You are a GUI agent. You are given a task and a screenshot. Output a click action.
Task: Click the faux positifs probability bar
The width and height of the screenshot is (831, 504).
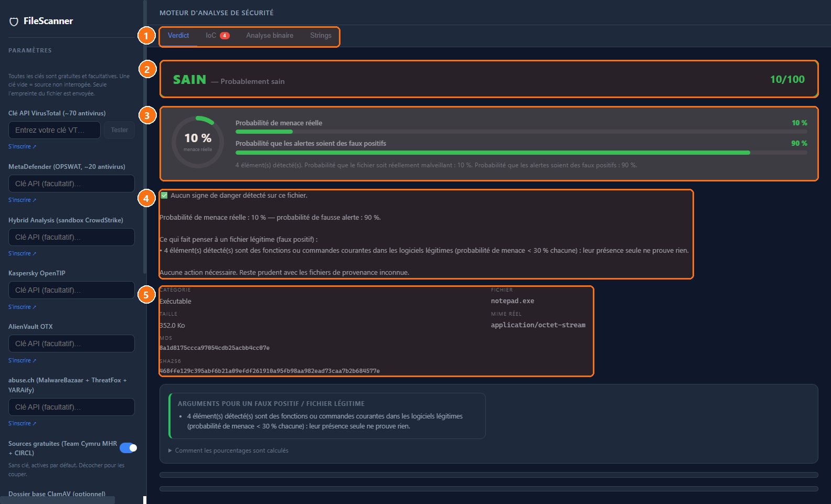pyautogui.click(x=521, y=153)
